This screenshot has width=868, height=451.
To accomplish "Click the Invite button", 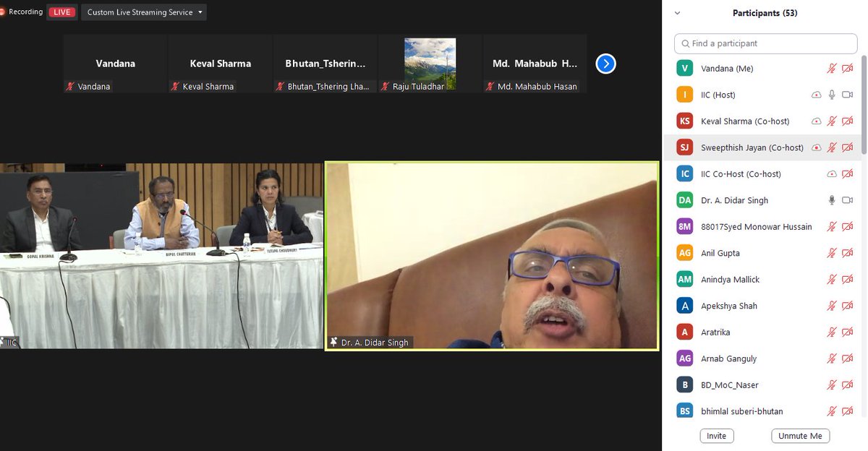I will [717, 436].
